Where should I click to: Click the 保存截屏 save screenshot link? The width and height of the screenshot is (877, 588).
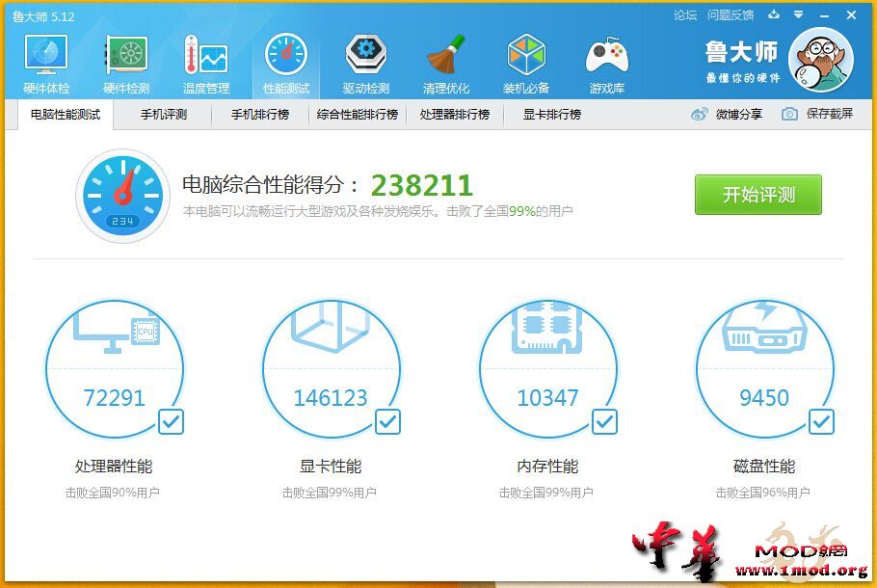point(817,114)
